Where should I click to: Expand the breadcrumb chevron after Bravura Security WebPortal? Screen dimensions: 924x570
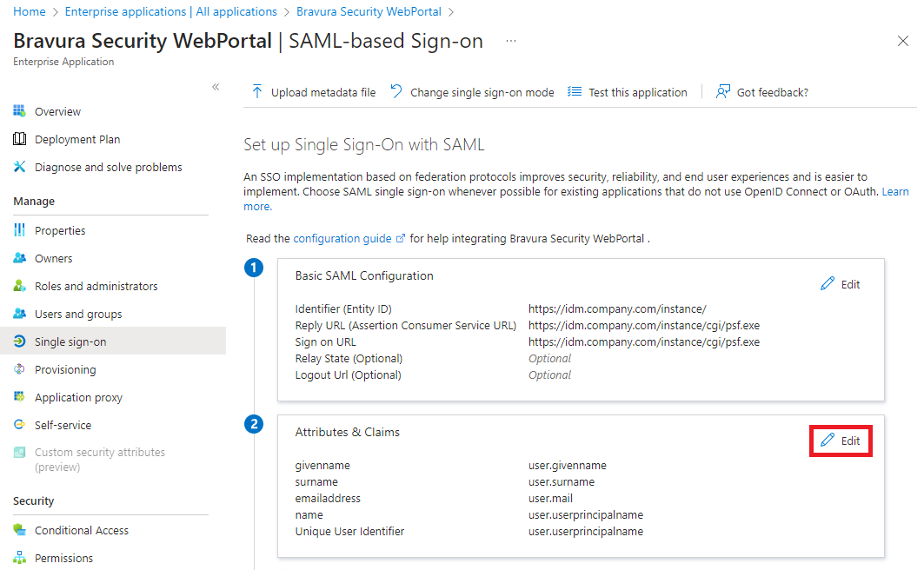tap(450, 11)
